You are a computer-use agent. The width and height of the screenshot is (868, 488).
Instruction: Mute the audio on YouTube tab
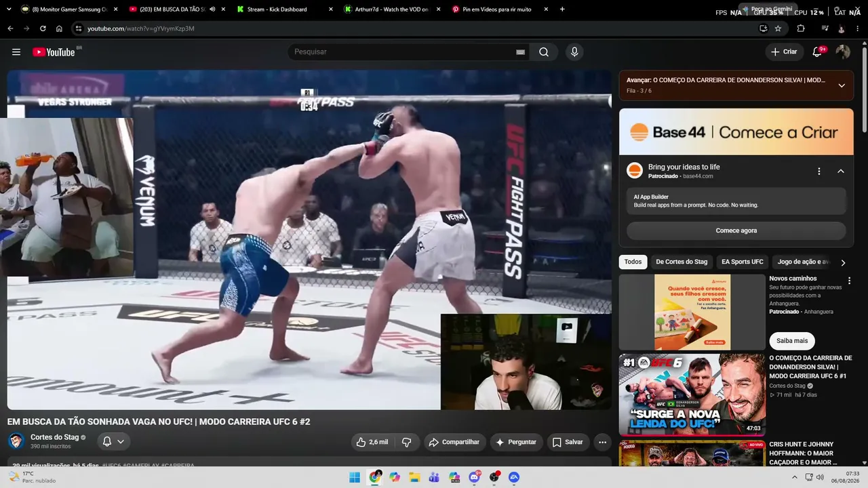(212, 9)
